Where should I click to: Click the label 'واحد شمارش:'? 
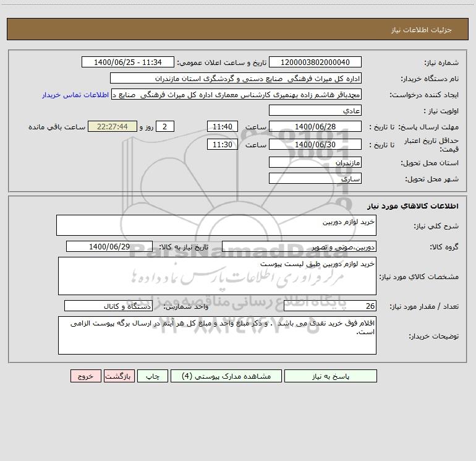(186, 306)
